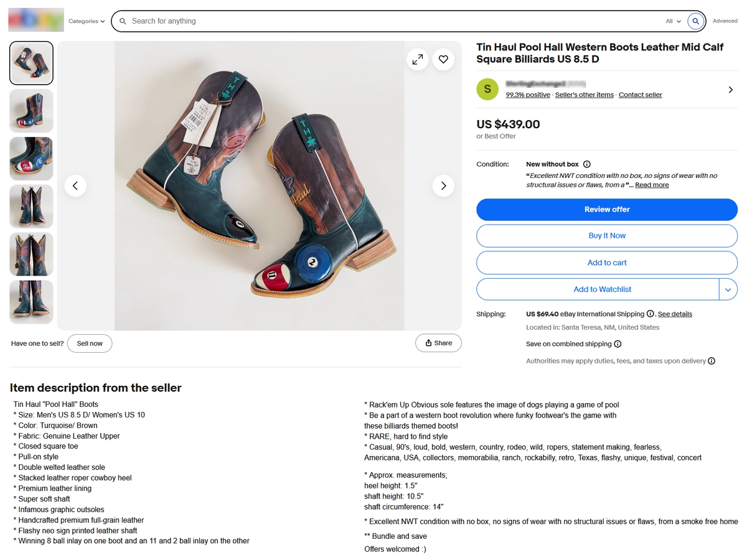Add item to favorites with heart icon
The height and width of the screenshot is (560, 747).
[443, 59]
